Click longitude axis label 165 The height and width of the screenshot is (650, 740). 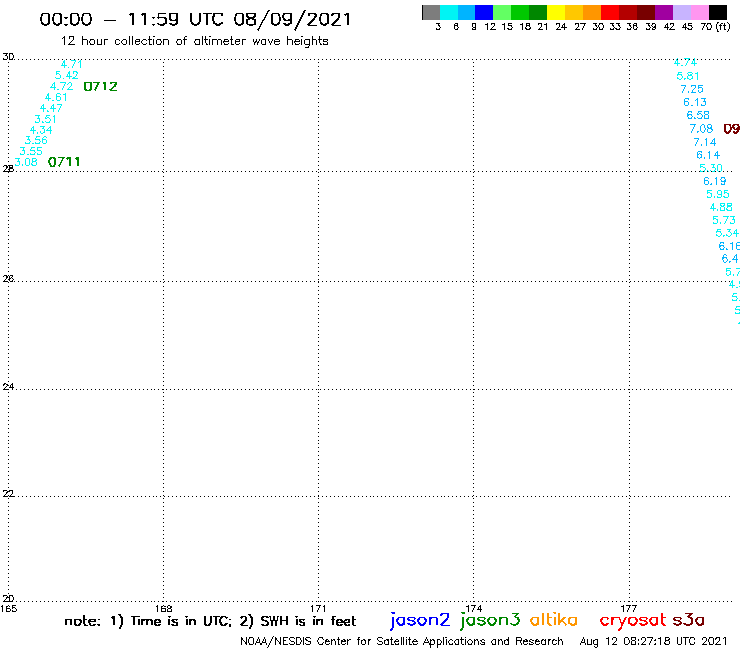pos(8,608)
